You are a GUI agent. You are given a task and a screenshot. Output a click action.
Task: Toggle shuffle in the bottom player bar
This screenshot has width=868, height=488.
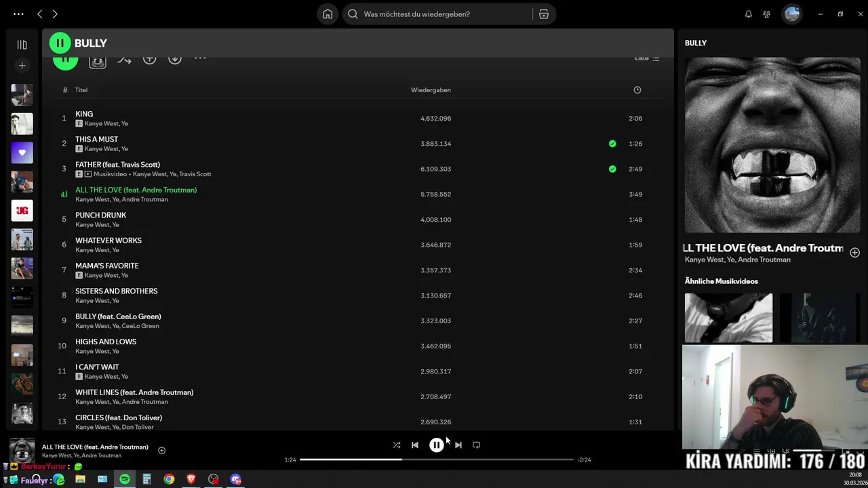pos(397,445)
